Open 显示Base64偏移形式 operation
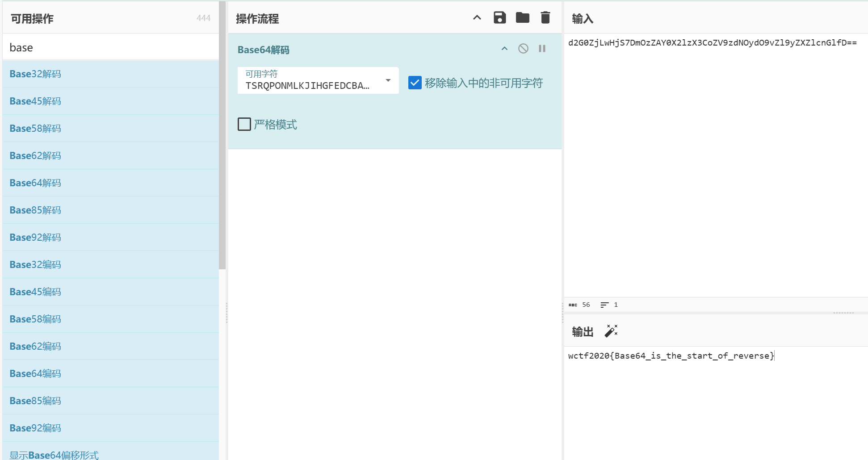The width and height of the screenshot is (868, 460). (x=54, y=455)
